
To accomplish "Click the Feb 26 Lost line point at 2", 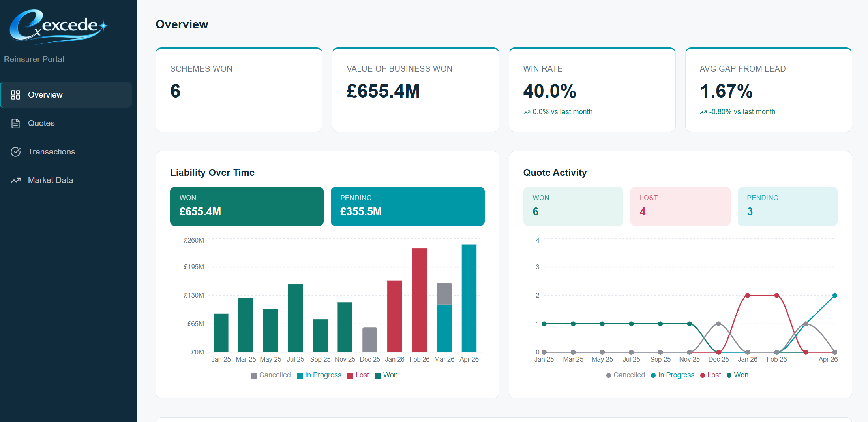I will click(777, 295).
